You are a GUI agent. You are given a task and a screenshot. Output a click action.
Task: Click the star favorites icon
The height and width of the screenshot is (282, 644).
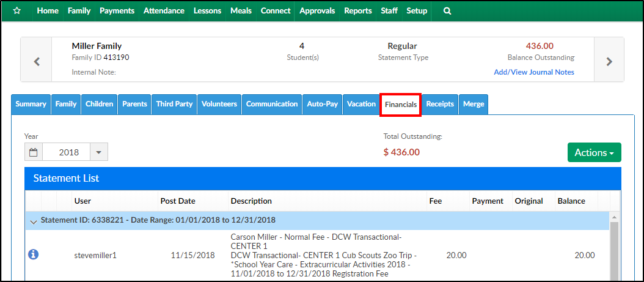17,11
